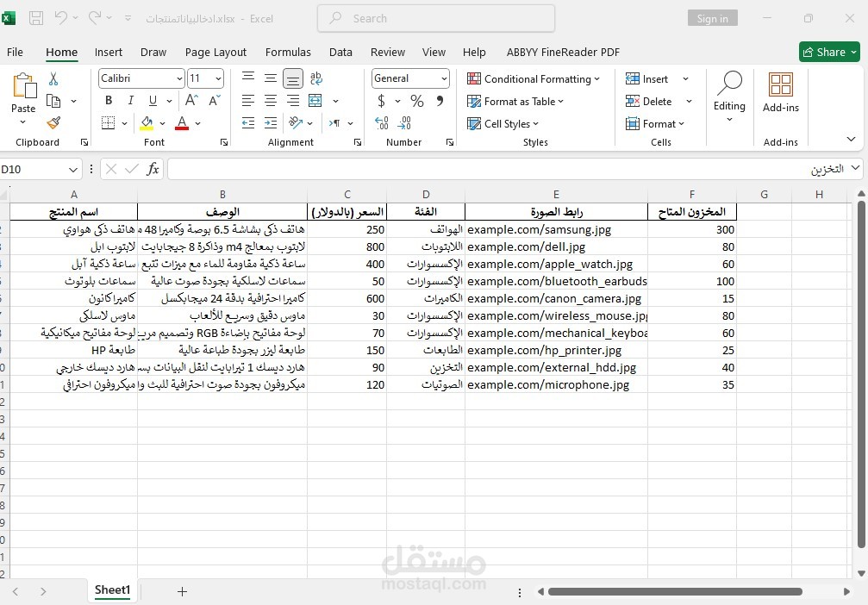Click the red Font Color swatch

click(x=182, y=123)
